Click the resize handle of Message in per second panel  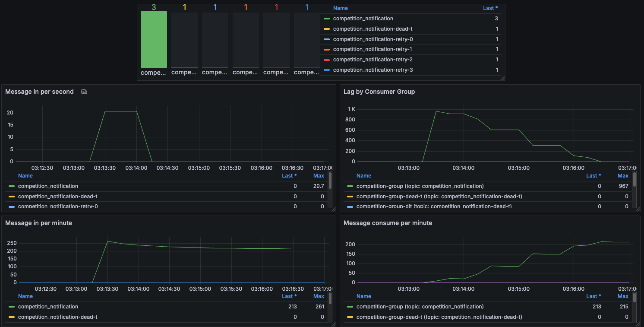click(x=333, y=209)
